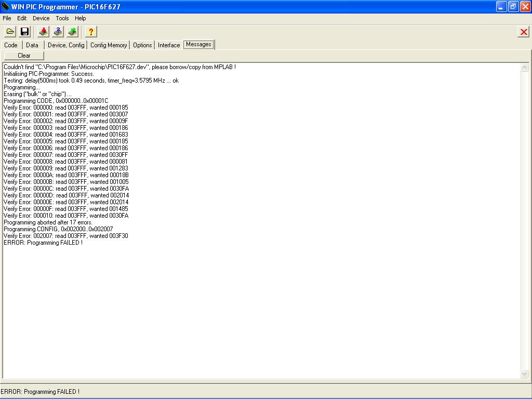Image resolution: width=532 pixels, height=399 pixels.
Task: Close the WIN PIC Programmer window
Action: click(x=525, y=6)
